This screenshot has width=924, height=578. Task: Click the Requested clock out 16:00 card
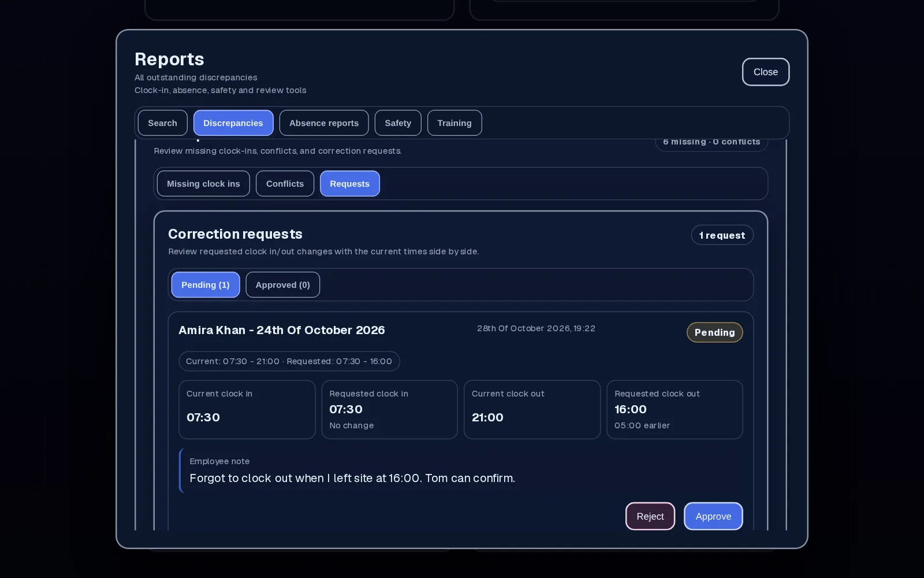pyautogui.click(x=675, y=409)
